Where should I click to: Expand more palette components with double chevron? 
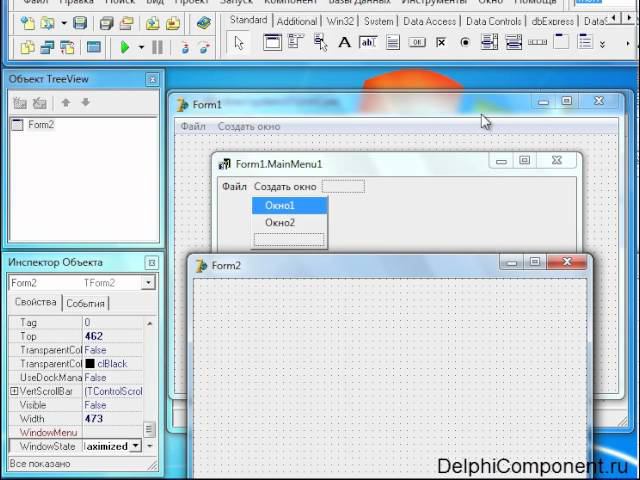(602, 44)
